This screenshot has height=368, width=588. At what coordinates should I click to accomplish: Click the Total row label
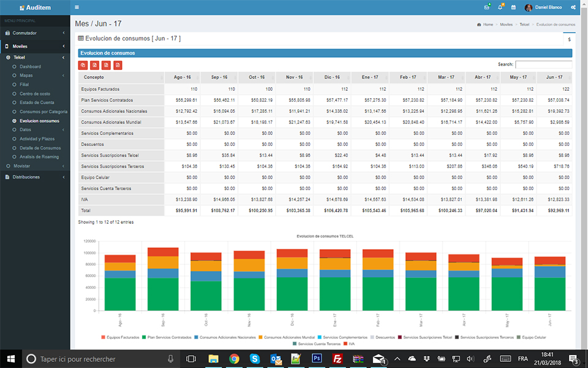86,210
